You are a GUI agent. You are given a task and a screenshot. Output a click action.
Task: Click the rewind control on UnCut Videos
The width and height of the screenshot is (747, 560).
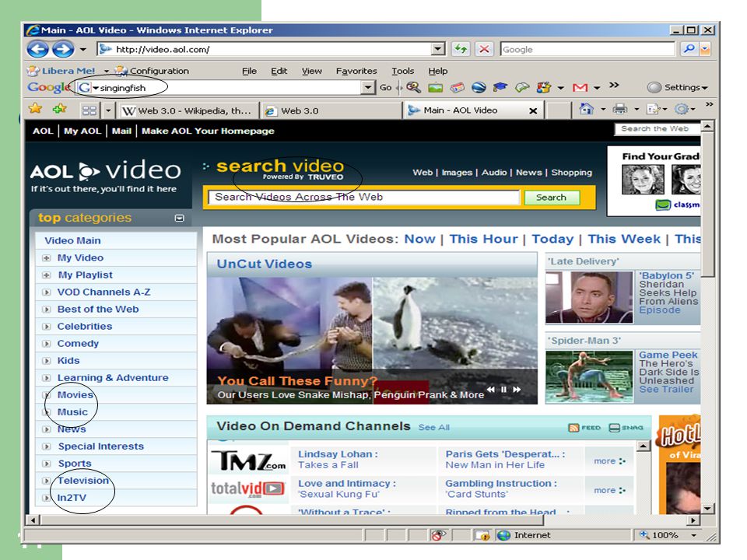click(491, 390)
